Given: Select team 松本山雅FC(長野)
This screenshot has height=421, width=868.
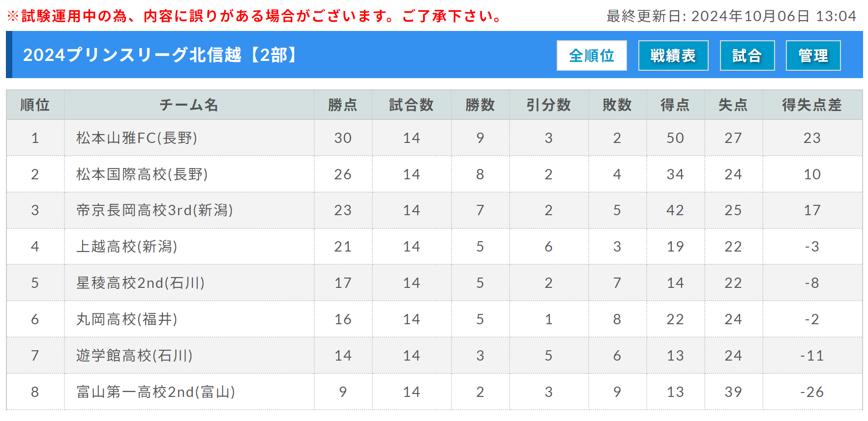Looking at the screenshot, I should coord(137,138).
